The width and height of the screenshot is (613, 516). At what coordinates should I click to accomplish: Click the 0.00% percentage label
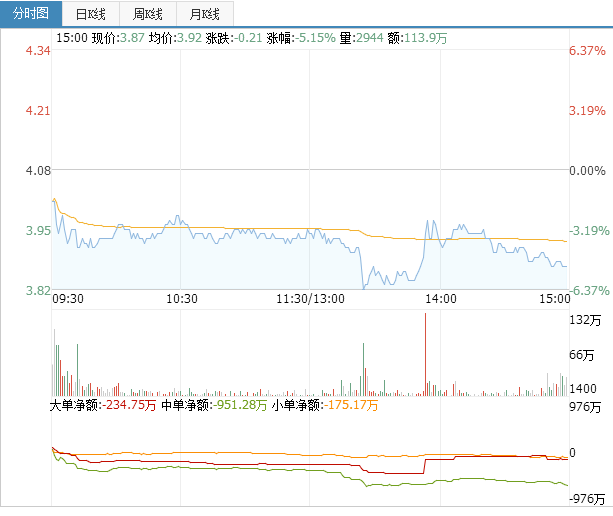587,170
